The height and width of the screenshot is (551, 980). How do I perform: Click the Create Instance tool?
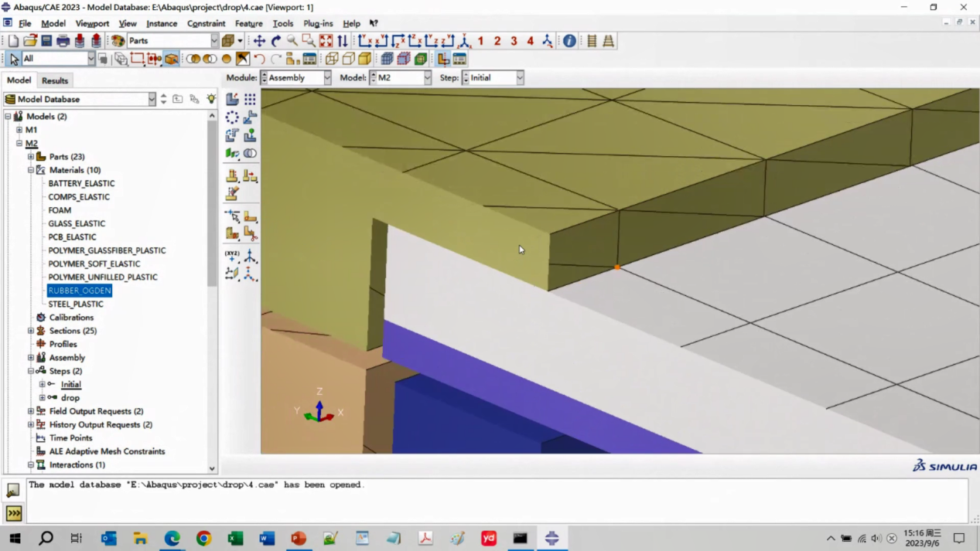[232, 99]
